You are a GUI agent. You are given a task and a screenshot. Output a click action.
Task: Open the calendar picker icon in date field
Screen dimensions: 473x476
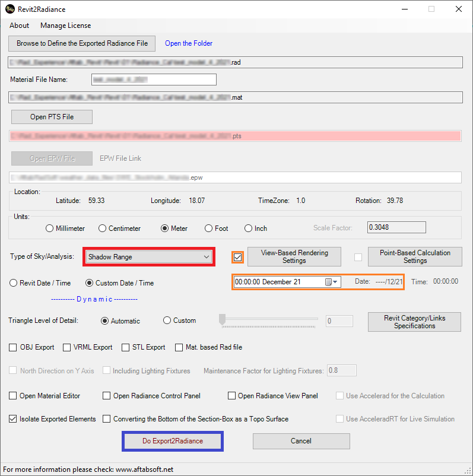(331, 282)
